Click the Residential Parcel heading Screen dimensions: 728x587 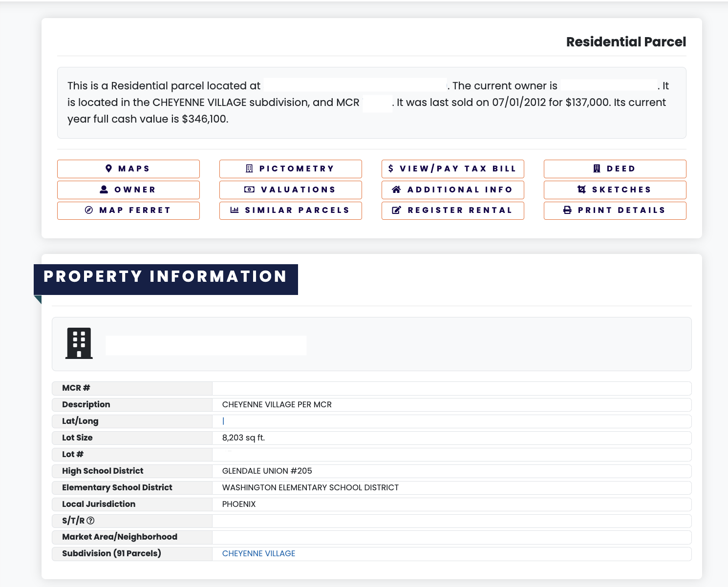click(626, 42)
